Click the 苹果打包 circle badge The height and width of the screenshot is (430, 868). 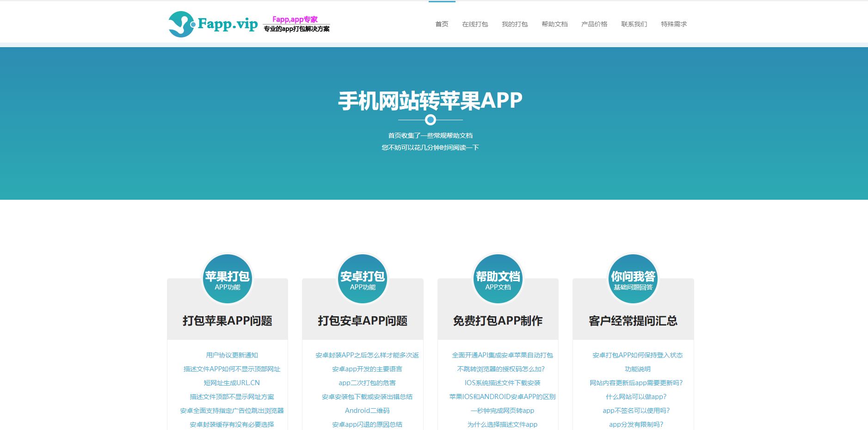(x=228, y=279)
